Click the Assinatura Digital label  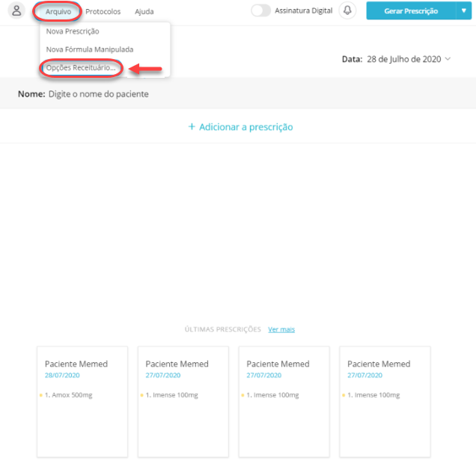coord(304,10)
